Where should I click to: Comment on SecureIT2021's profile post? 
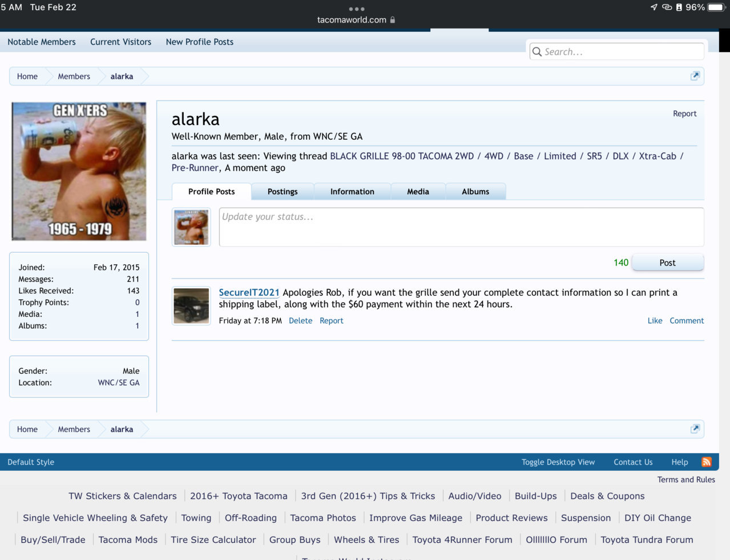coord(687,321)
